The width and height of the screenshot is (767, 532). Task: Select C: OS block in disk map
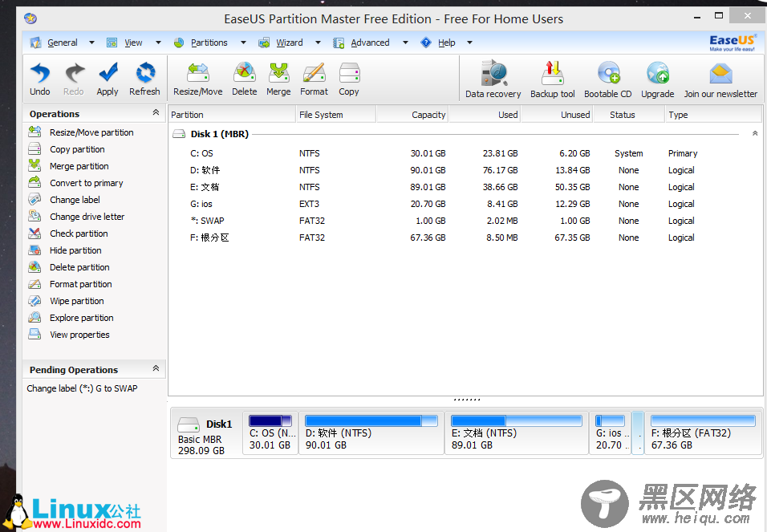click(270, 433)
